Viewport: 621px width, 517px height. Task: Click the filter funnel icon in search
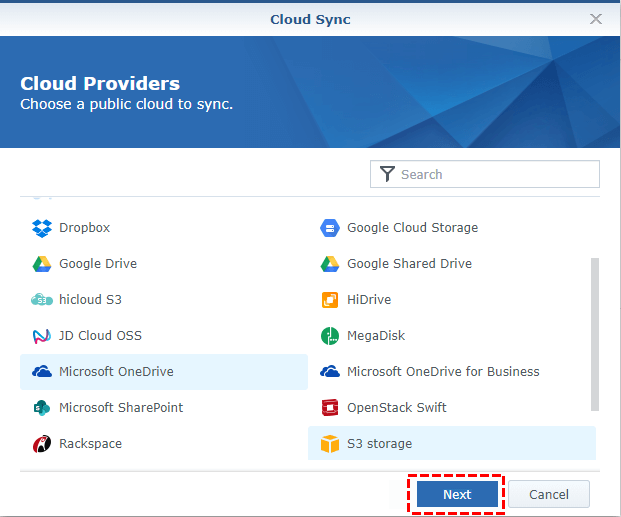[x=387, y=174]
